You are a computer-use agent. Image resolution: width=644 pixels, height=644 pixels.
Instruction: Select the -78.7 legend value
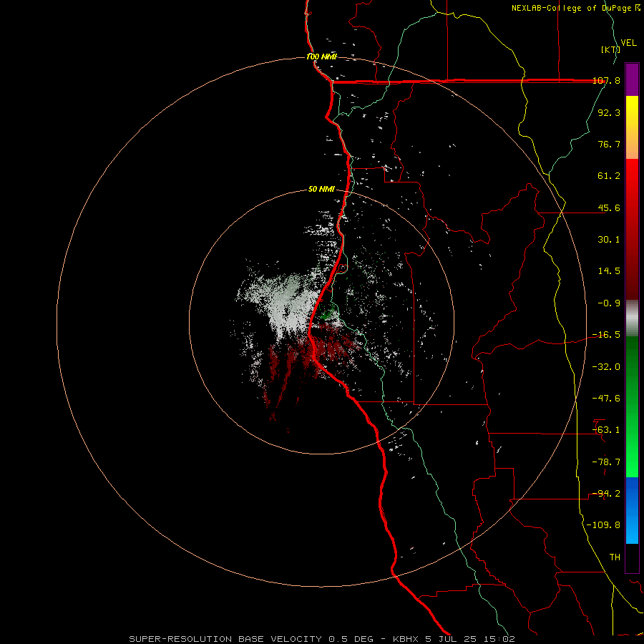606,462
